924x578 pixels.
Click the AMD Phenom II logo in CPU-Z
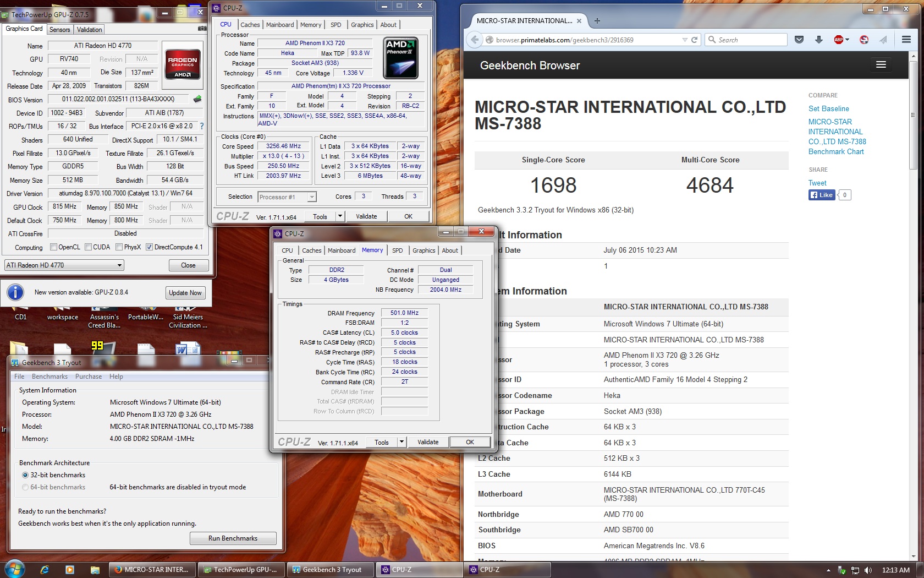pos(400,58)
